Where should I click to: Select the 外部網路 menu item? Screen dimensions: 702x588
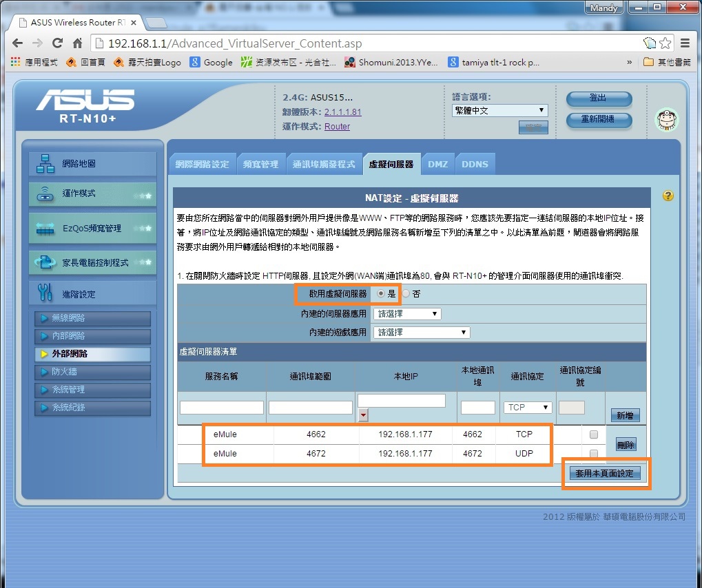click(x=93, y=354)
